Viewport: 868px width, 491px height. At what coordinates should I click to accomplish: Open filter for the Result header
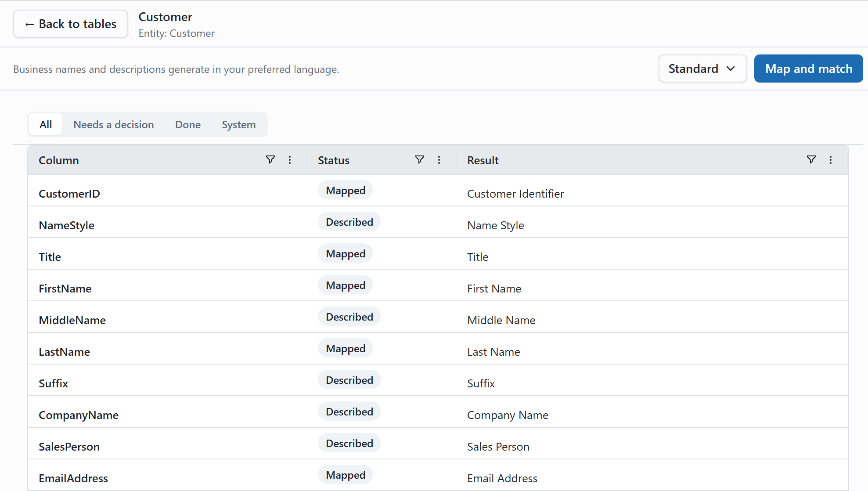[x=811, y=160]
